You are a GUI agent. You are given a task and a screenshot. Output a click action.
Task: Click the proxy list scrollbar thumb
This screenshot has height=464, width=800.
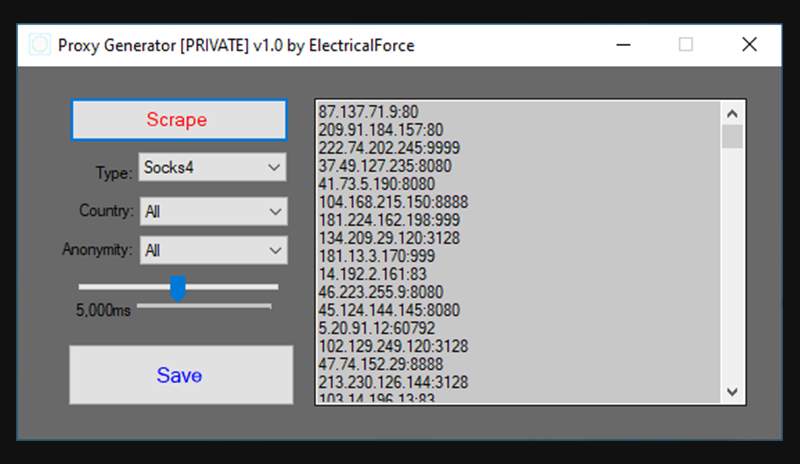pos(732,137)
